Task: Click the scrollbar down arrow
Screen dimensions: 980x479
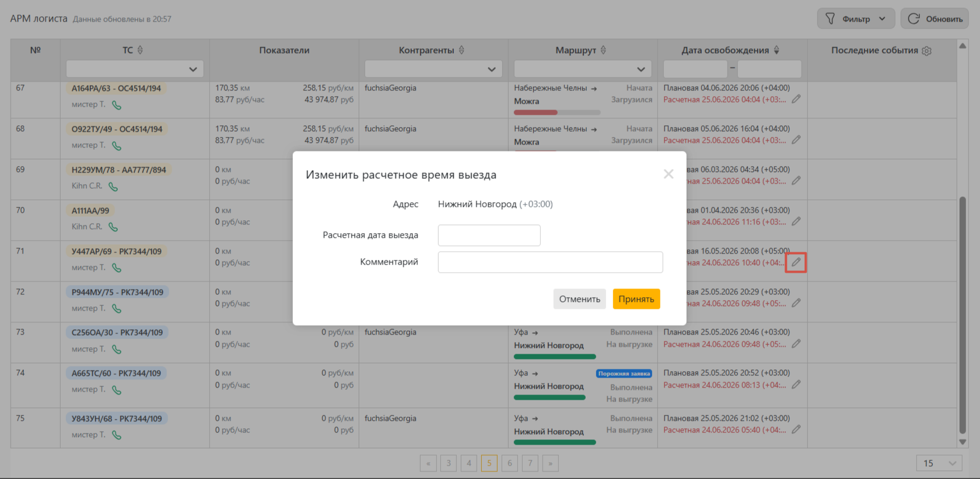Action: coord(963,442)
